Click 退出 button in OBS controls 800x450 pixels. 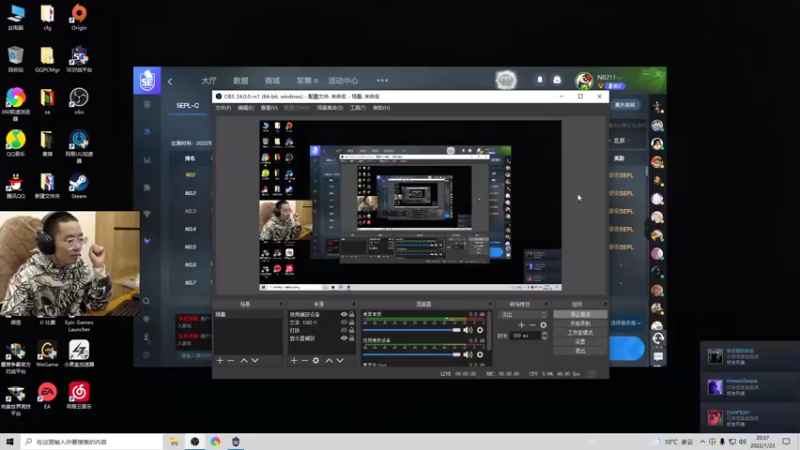click(x=580, y=351)
